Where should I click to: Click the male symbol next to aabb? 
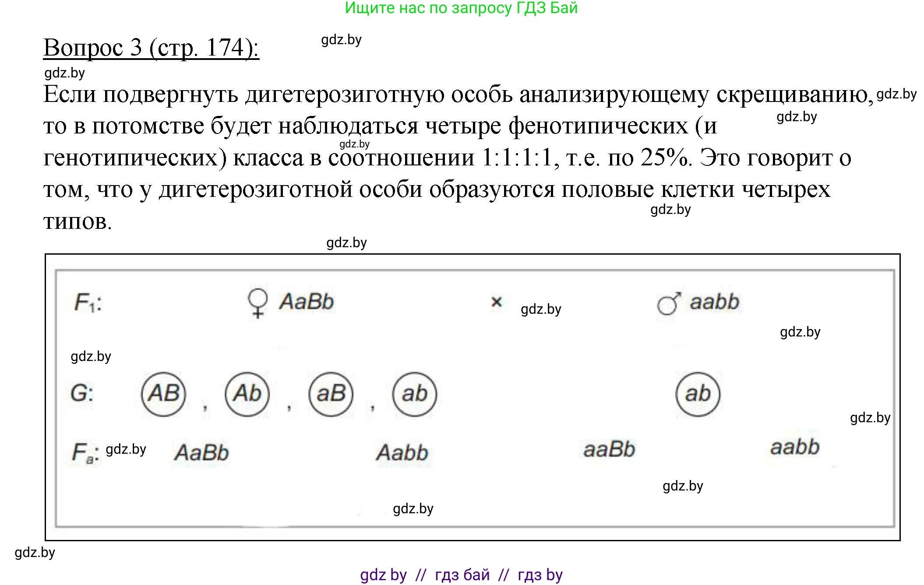pyautogui.click(x=669, y=304)
